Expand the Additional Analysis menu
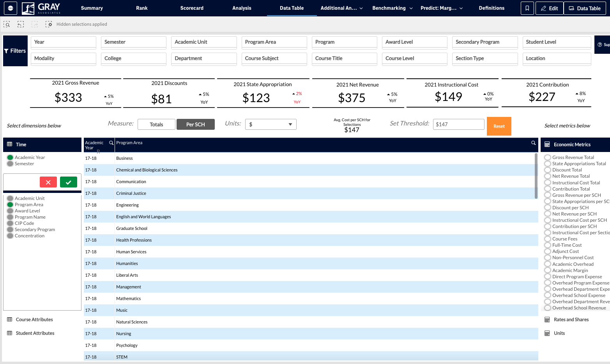This screenshot has height=364, width=610. coord(341,8)
